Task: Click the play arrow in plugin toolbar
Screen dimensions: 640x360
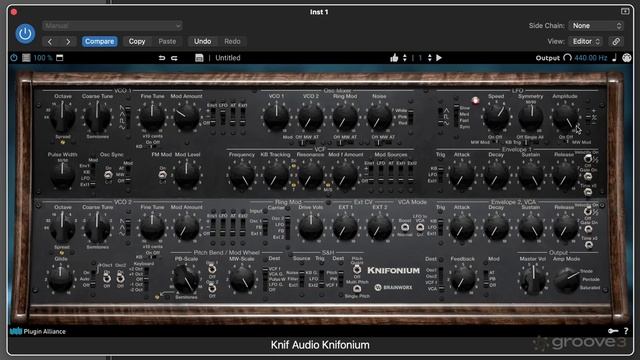Action: click(x=439, y=58)
